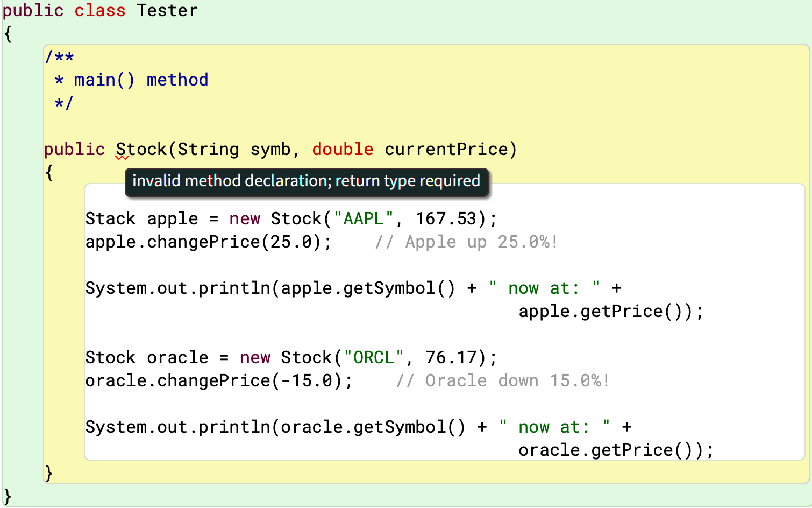The image size is (812, 508).
Task: Click the public keyword before Stock constructor
Action: pyautogui.click(x=74, y=149)
